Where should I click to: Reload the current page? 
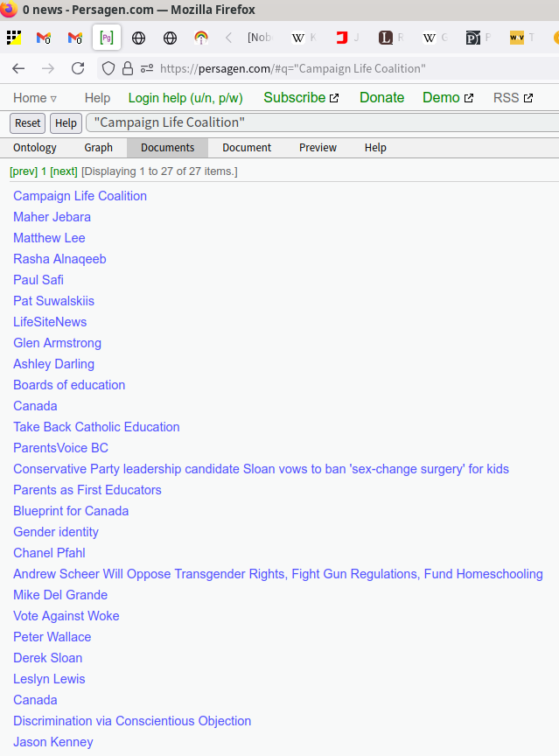click(x=78, y=68)
